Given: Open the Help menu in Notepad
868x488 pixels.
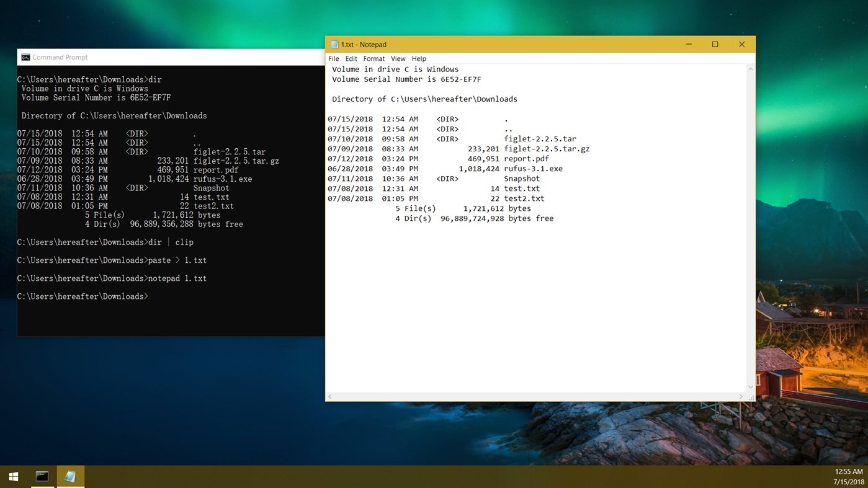Looking at the screenshot, I should (x=419, y=58).
